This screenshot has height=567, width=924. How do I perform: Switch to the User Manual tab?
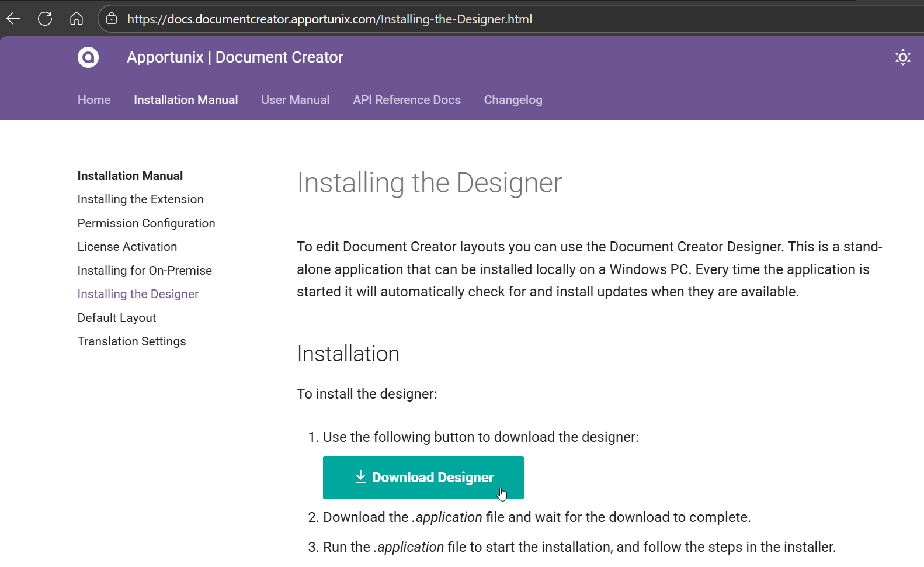pyautogui.click(x=295, y=100)
